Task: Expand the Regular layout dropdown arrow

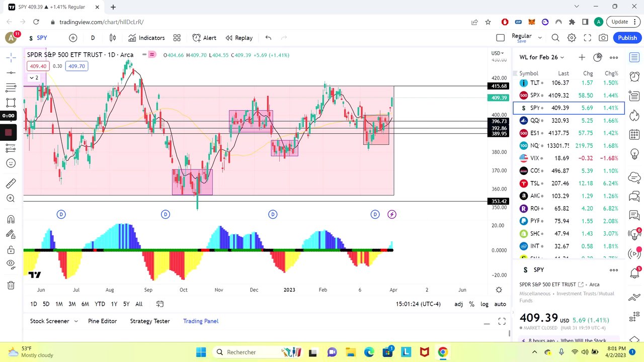Action: pyautogui.click(x=540, y=38)
